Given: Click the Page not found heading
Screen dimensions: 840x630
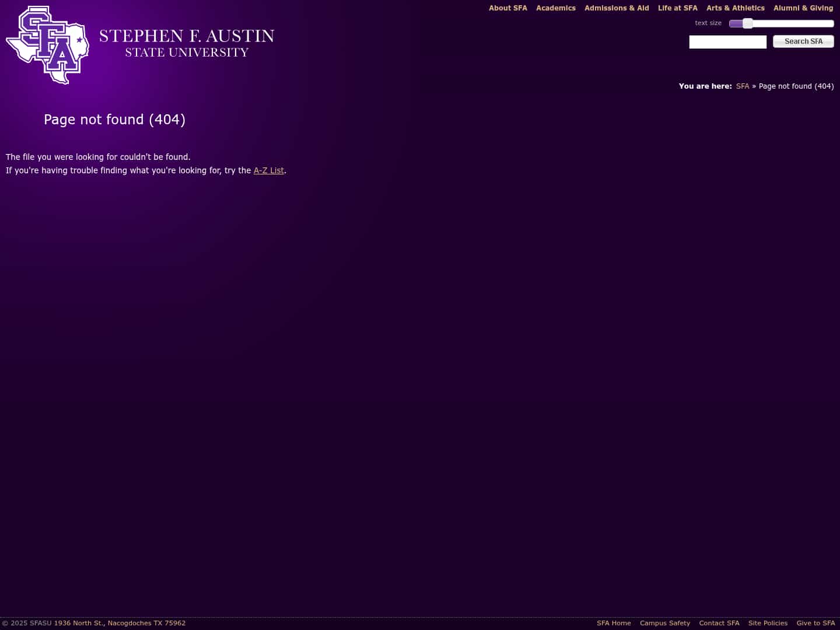Looking at the screenshot, I should pos(114,120).
